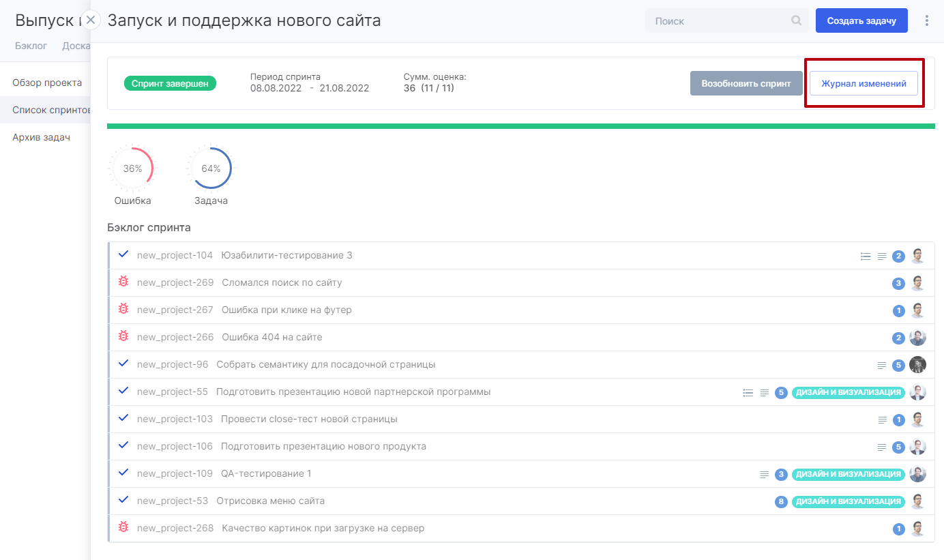944x560 pixels.
Task: Click the panel title Запуск и поддержка нового сайта
Action: [244, 20]
